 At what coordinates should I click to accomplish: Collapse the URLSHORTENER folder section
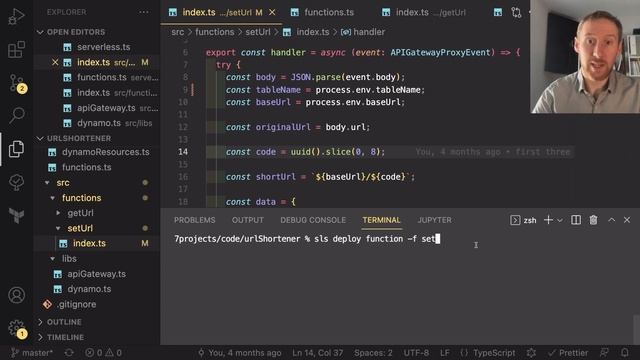79,138
